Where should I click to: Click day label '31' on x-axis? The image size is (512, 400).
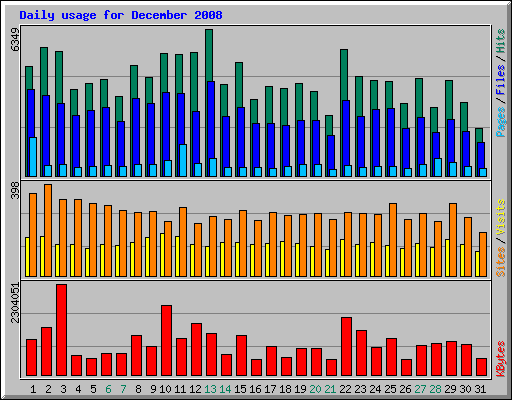(480, 389)
